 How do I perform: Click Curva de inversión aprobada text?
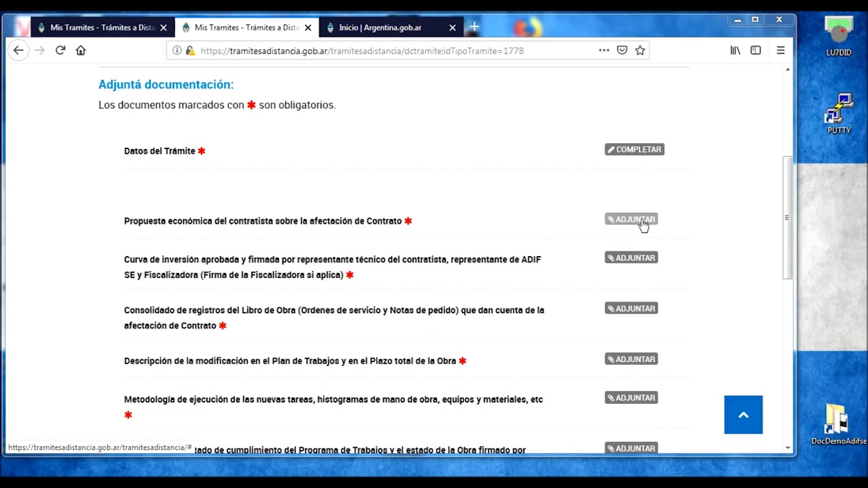click(332, 267)
